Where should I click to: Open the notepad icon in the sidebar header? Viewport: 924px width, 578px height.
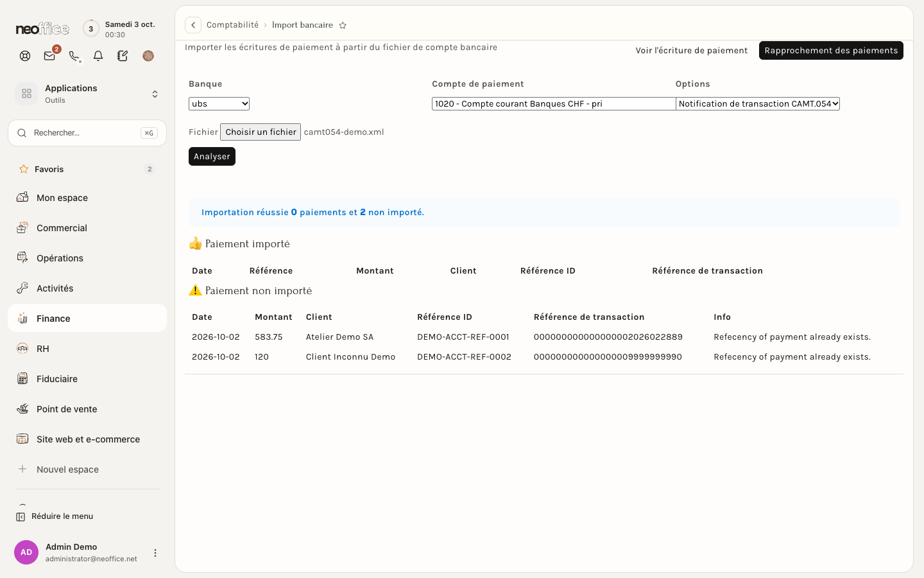tap(123, 56)
